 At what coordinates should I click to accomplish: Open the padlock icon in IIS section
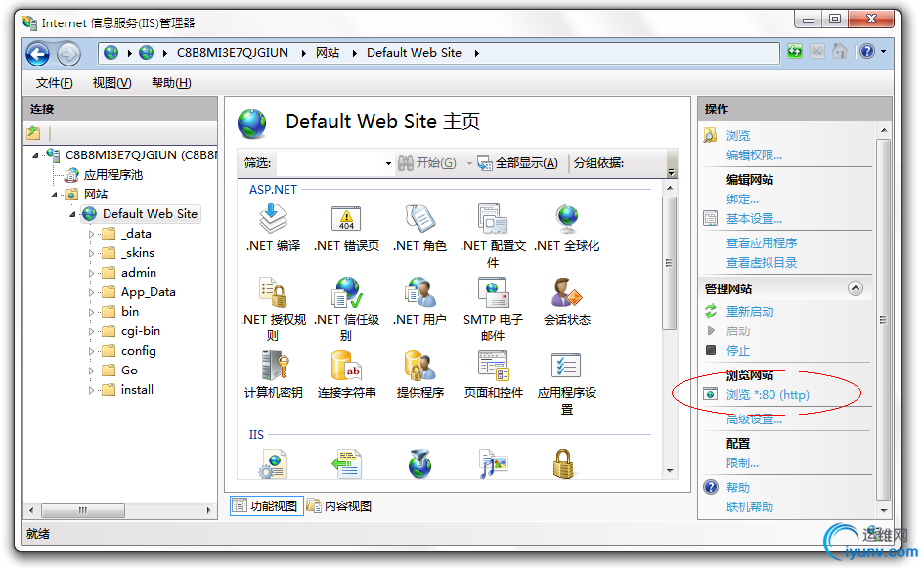pyautogui.click(x=563, y=463)
